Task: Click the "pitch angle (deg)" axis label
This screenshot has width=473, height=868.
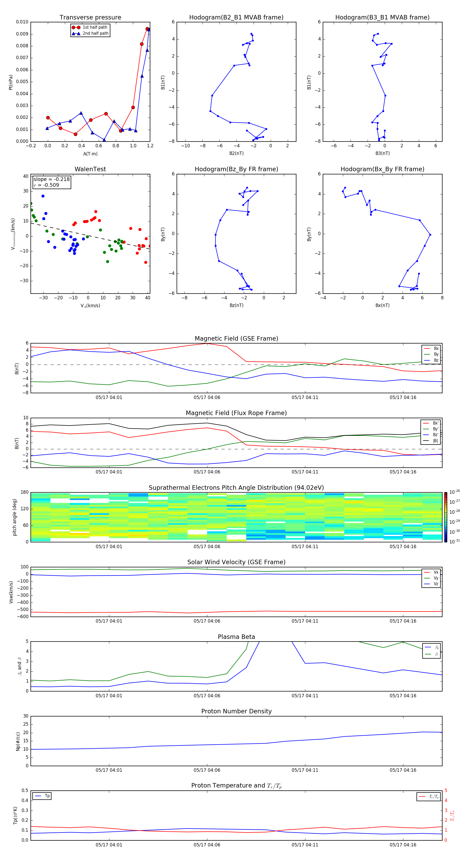Action: 14,517
